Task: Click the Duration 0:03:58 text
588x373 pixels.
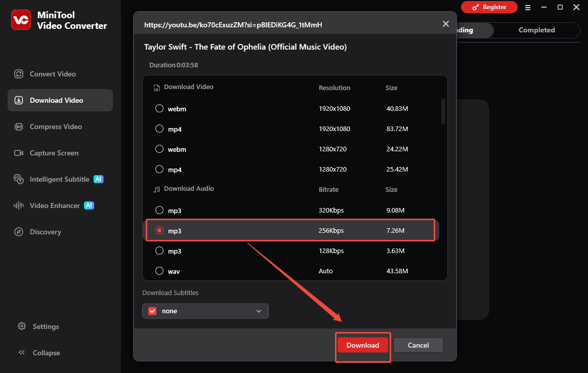Action: [174, 65]
